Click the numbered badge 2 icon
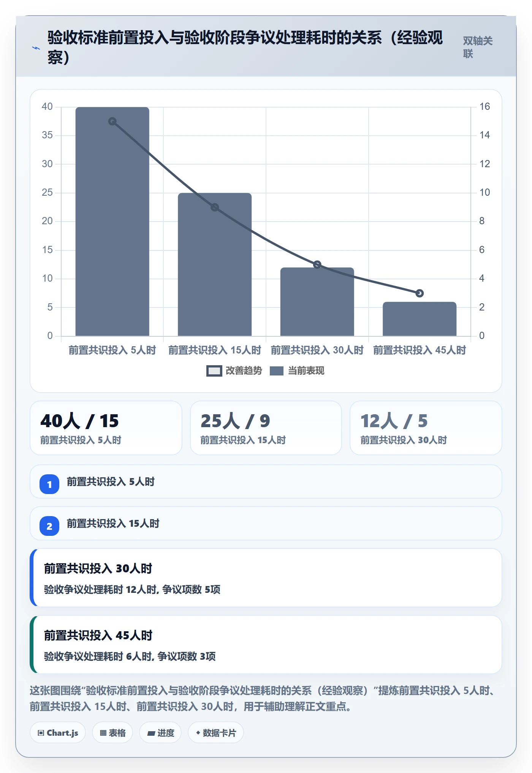The height and width of the screenshot is (773, 532). point(49,526)
